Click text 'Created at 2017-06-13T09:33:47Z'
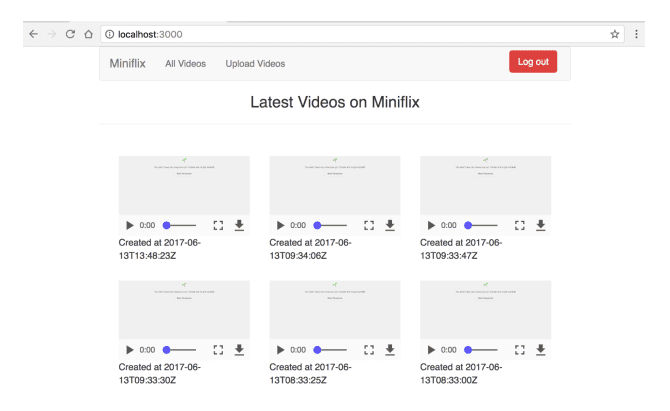 coord(461,249)
